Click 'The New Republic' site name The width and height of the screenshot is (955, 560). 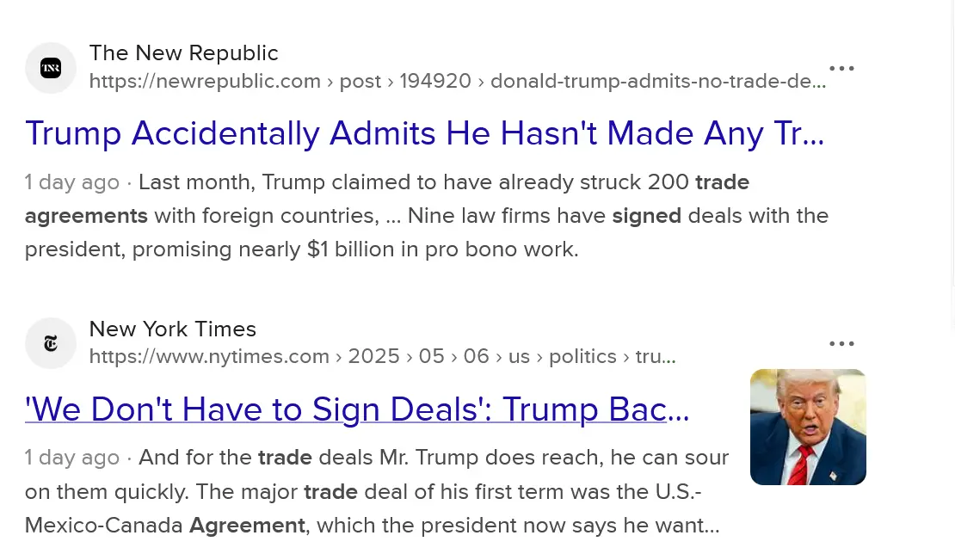tap(183, 53)
